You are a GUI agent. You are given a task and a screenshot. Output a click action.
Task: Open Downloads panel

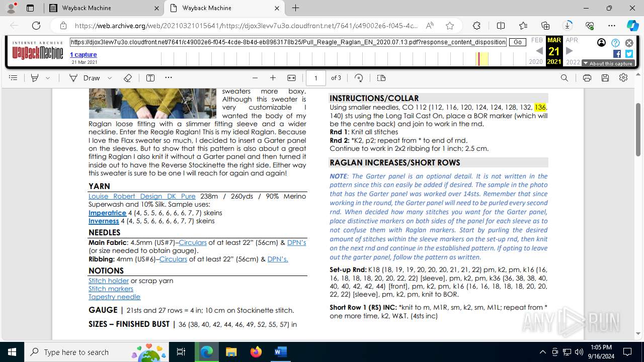[x=568, y=26]
